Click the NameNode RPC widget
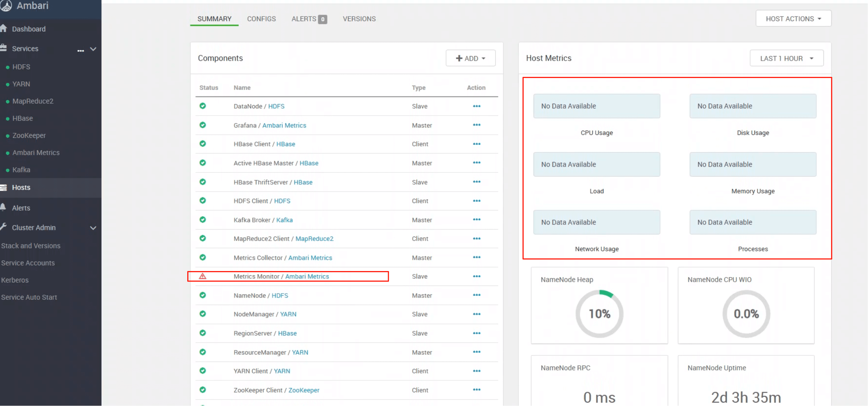This screenshot has width=868, height=406. 599,381
